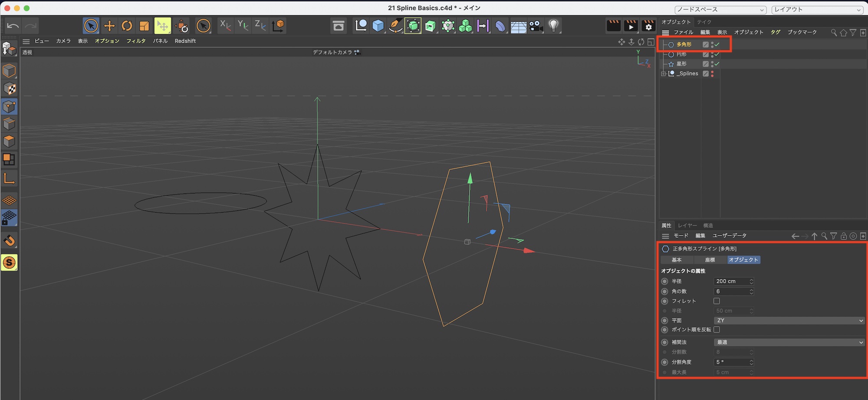Select the 円形 object in object list
Screen dimensions: 868x400
681,54
